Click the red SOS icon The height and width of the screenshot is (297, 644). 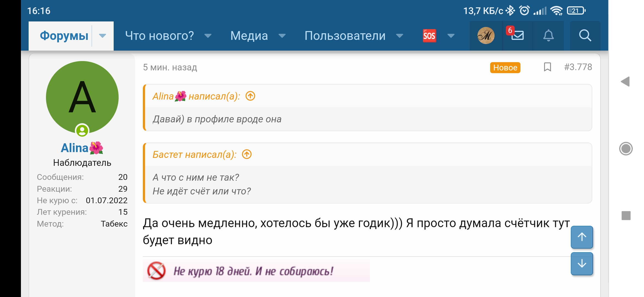point(429,36)
